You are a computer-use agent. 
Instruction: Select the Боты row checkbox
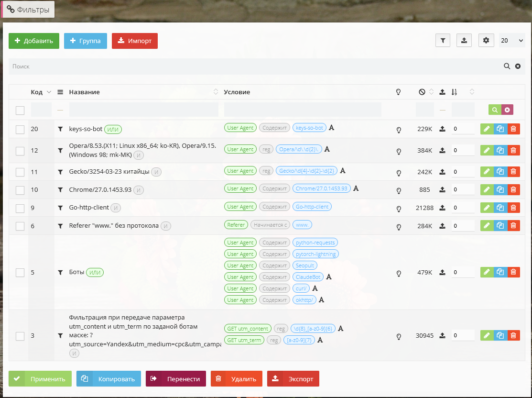point(20,273)
